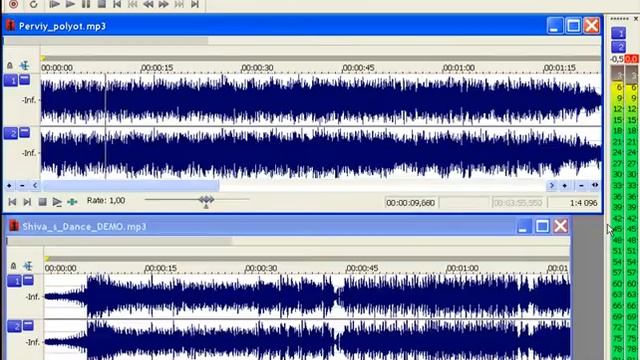
Task: Click the green Scrub mode icon in Perviy_polyot
Action: click(72, 202)
